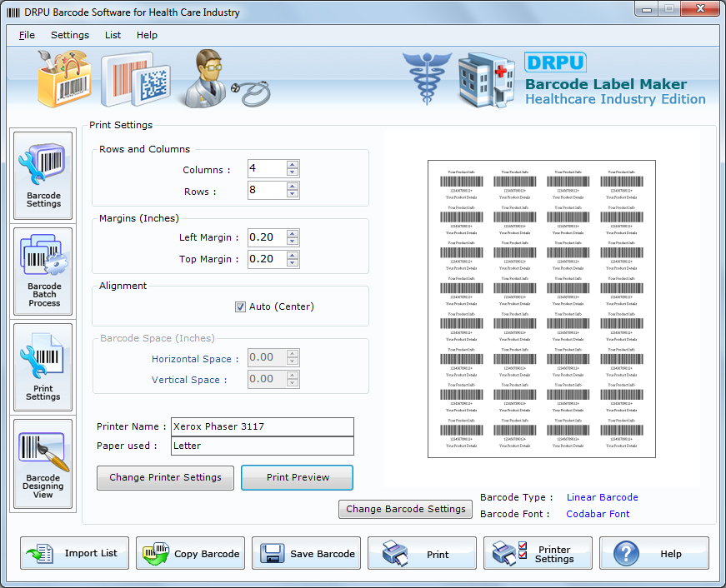Open the List menu
726x588 pixels.
pyautogui.click(x=113, y=35)
